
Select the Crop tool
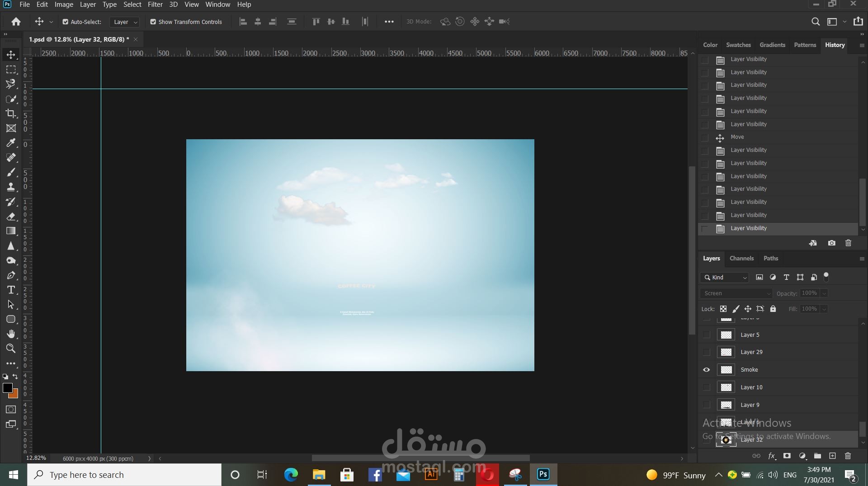click(11, 113)
